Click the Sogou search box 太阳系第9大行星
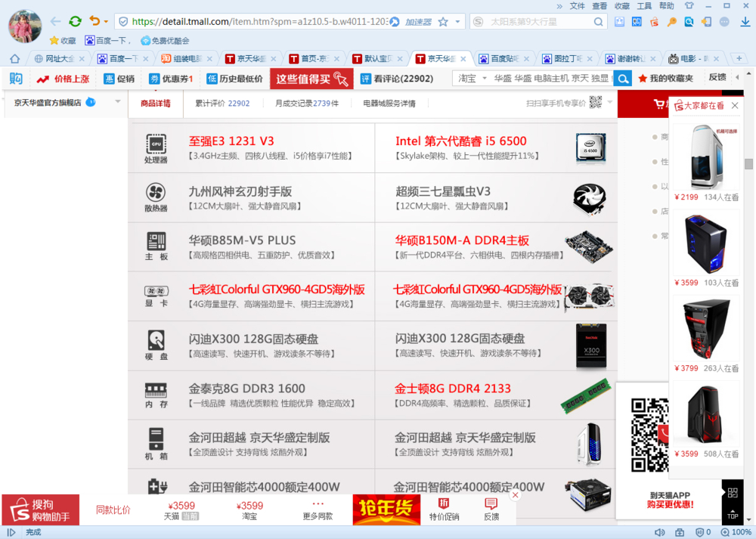 (538, 22)
